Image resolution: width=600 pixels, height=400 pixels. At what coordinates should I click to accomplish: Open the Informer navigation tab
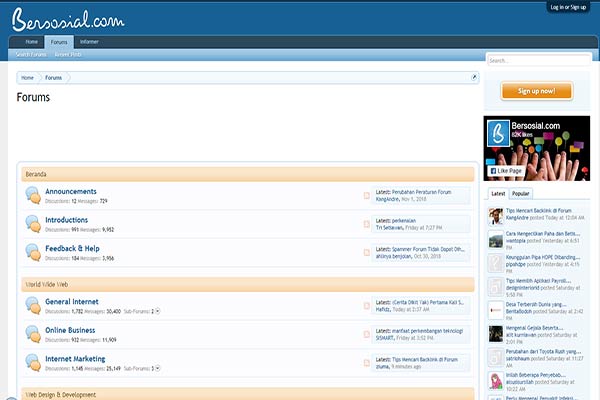pos(89,42)
